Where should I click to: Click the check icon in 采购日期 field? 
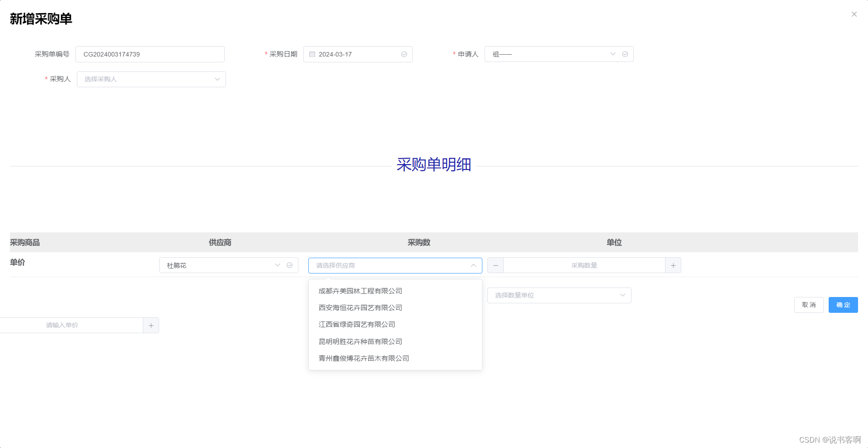pos(404,54)
